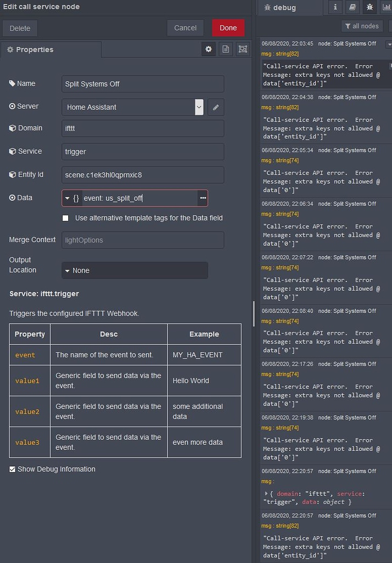The width and height of the screenshot is (392, 563).
Task: Open the node info sidebar tab icon
Action: 335,7
